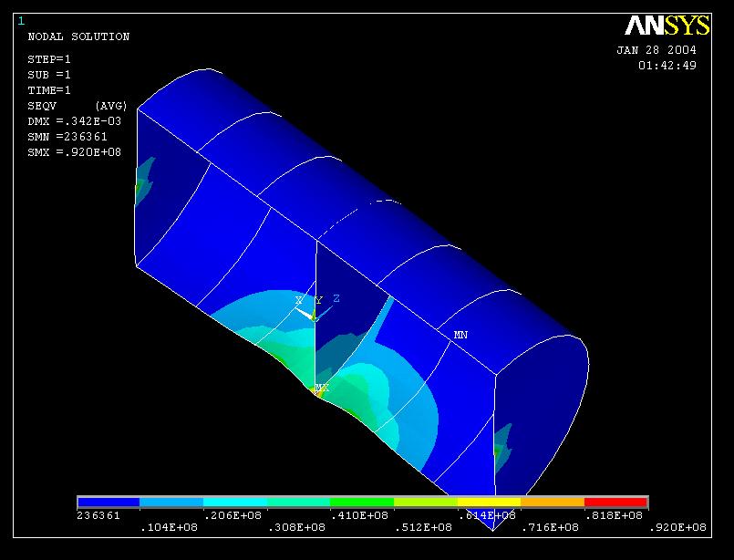The height and width of the screenshot is (560, 734).
Task: Click the legend value '.104E+08'
Action: tap(169, 527)
